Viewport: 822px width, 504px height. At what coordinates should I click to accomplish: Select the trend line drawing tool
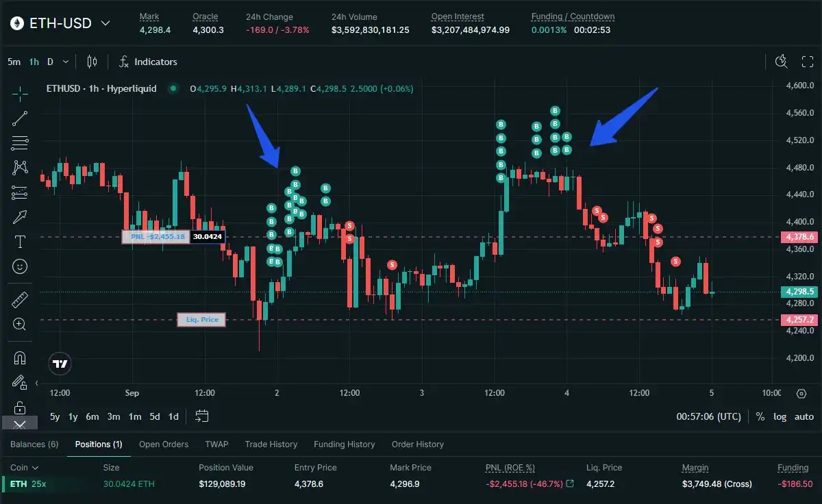tap(21, 118)
